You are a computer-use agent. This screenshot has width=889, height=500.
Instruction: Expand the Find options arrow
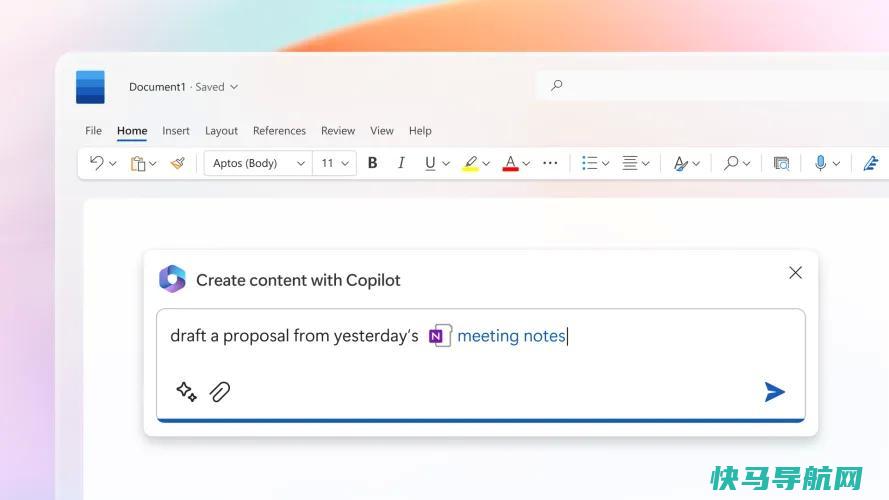click(x=747, y=164)
